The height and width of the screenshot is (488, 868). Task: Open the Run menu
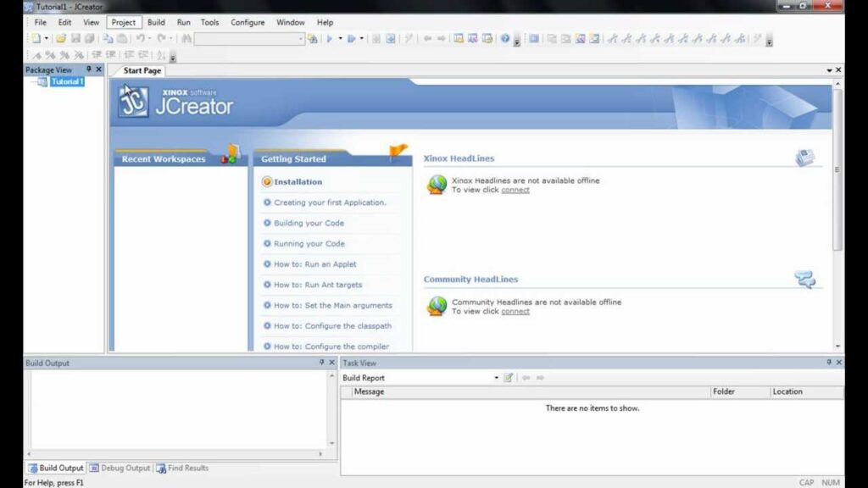(x=183, y=23)
